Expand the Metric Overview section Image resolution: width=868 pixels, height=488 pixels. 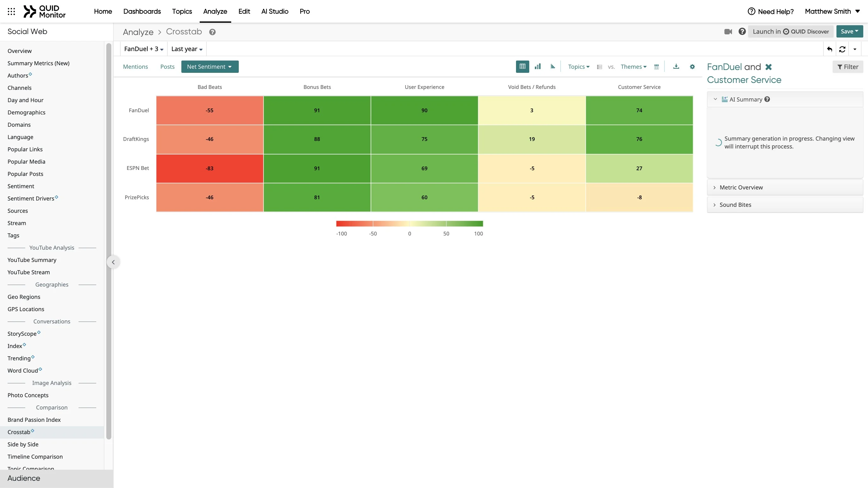click(x=785, y=188)
